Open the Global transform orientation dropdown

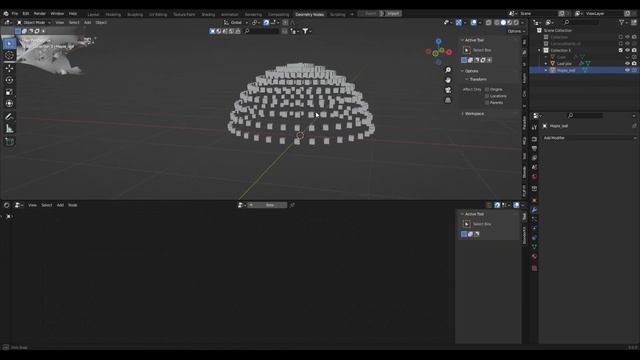click(x=236, y=22)
